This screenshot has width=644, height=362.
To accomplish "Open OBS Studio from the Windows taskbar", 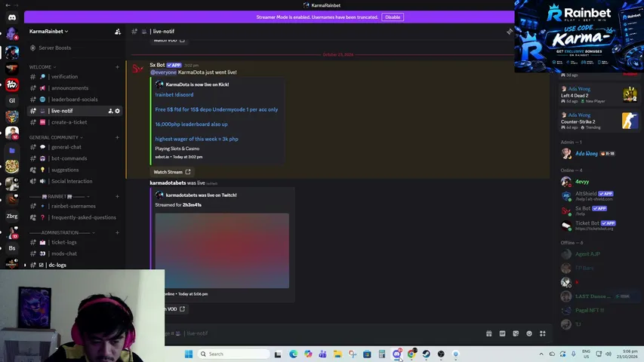I will click(441, 354).
